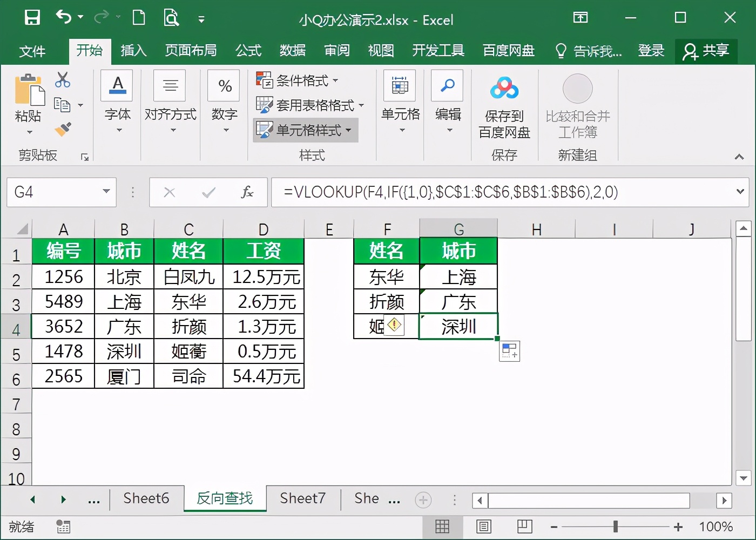Click into the VLOOKUP formula bar
This screenshot has width=756, height=540.
pos(502,192)
